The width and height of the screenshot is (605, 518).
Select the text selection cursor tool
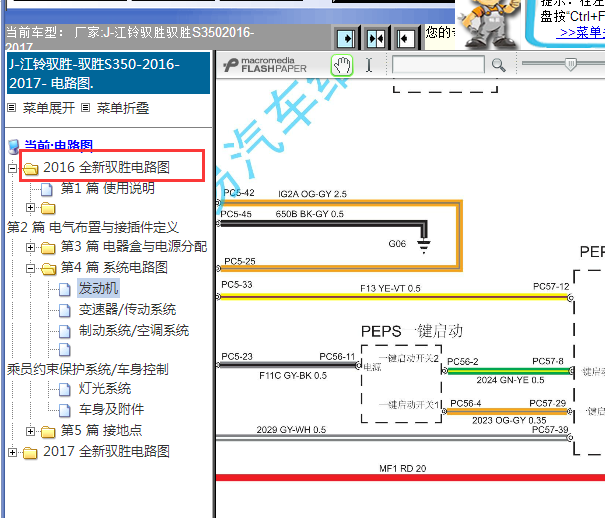[x=369, y=65]
